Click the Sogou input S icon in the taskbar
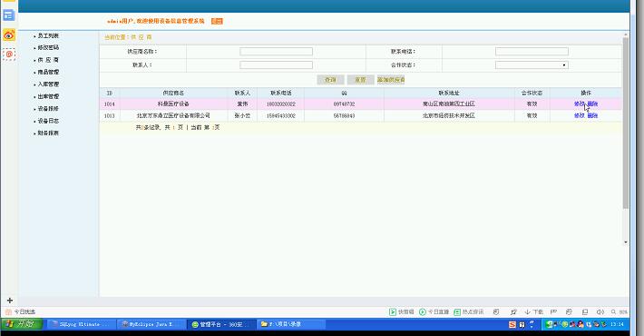The image size is (644, 336). coord(512,324)
